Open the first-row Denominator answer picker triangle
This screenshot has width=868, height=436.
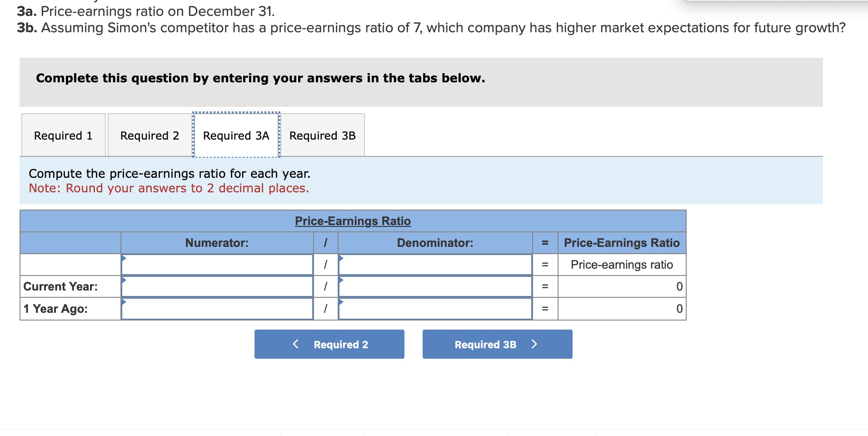tap(342, 257)
